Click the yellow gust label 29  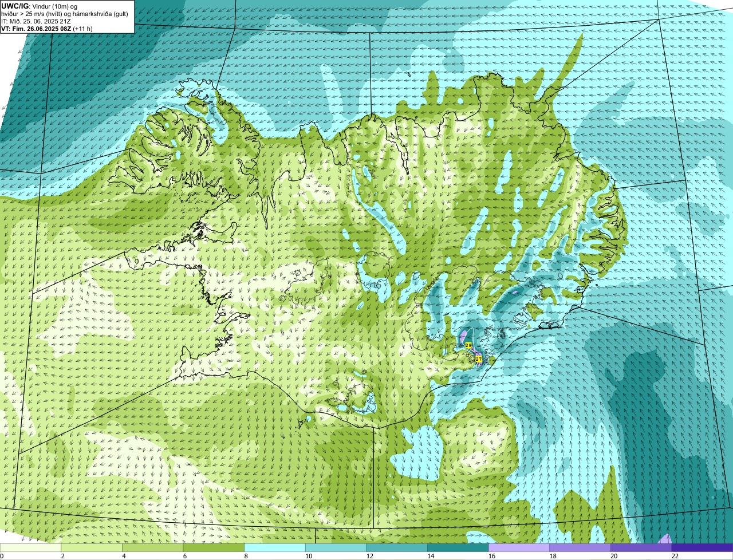pyautogui.click(x=468, y=346)
